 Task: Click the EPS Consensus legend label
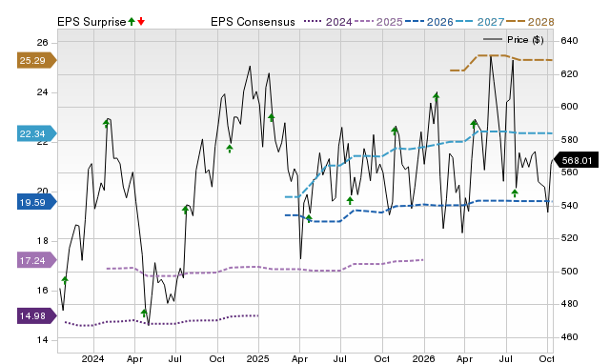click(x=253, y=22)
